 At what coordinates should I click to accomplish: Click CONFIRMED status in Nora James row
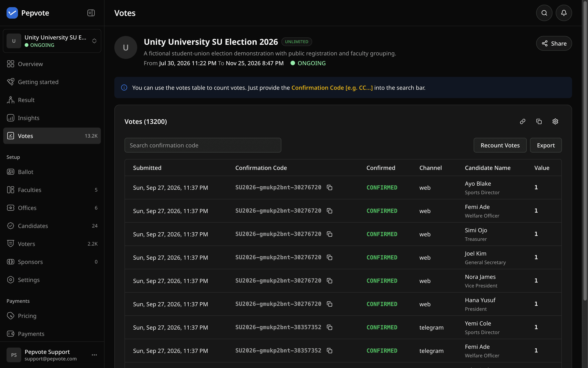point(382,281)
